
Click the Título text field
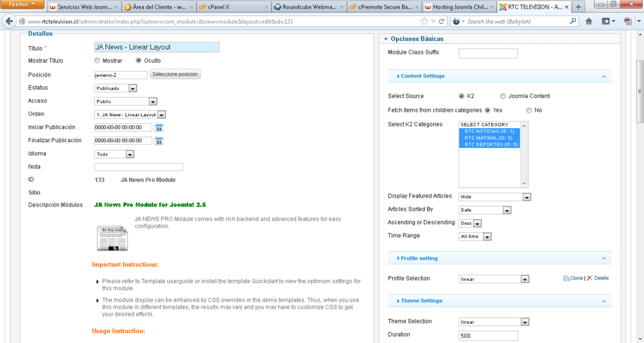click(x=157, y=47)
